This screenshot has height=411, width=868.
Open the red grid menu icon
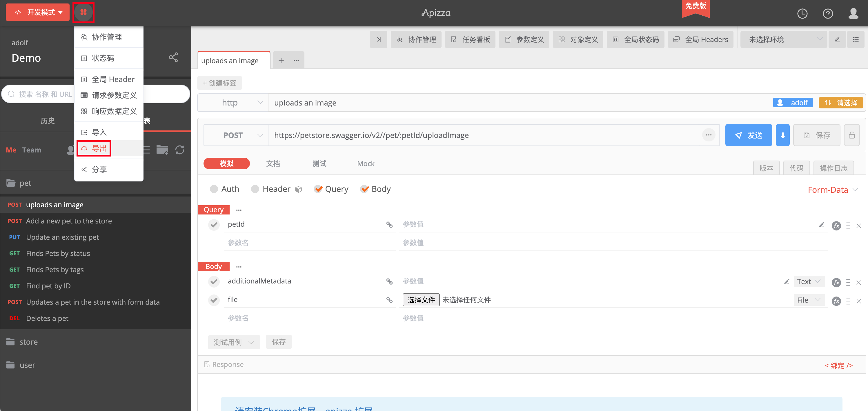[x=83, y=12]
